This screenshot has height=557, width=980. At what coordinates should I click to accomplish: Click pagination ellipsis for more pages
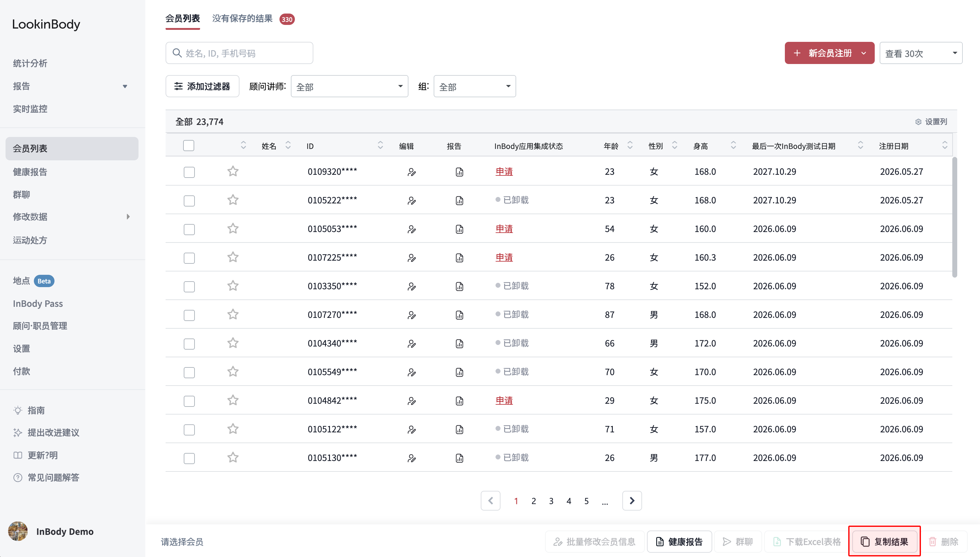coord(605,502)
